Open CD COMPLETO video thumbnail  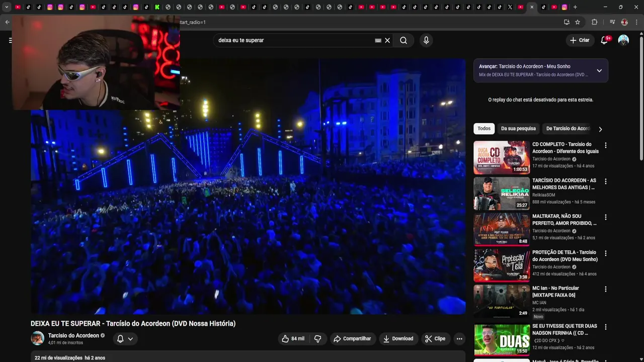[x=502, y=157]
